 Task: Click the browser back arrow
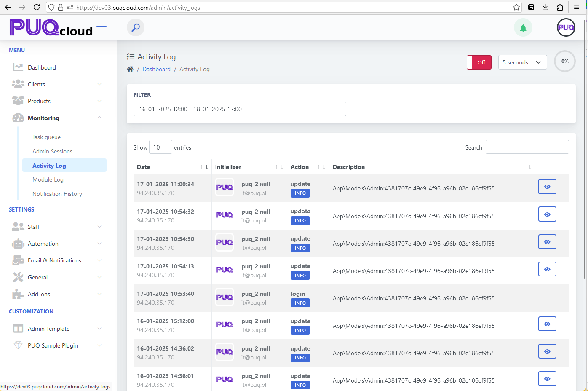(8, 7)
